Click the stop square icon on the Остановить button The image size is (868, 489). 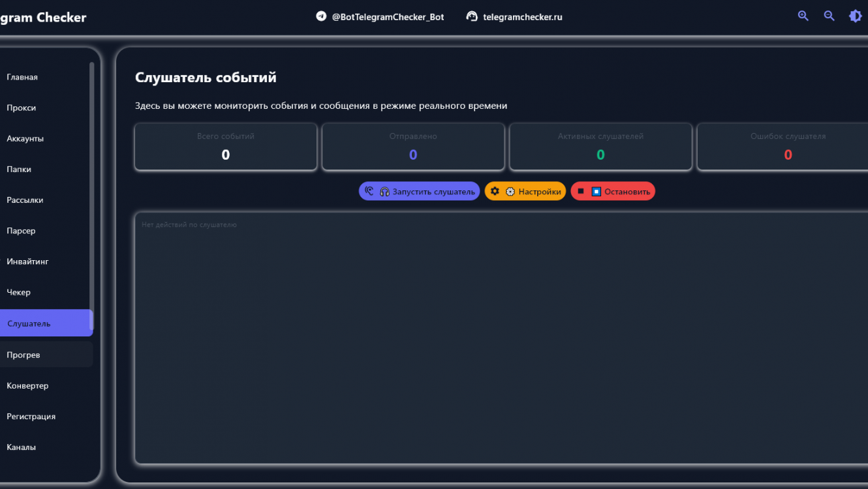click(580, 191)
